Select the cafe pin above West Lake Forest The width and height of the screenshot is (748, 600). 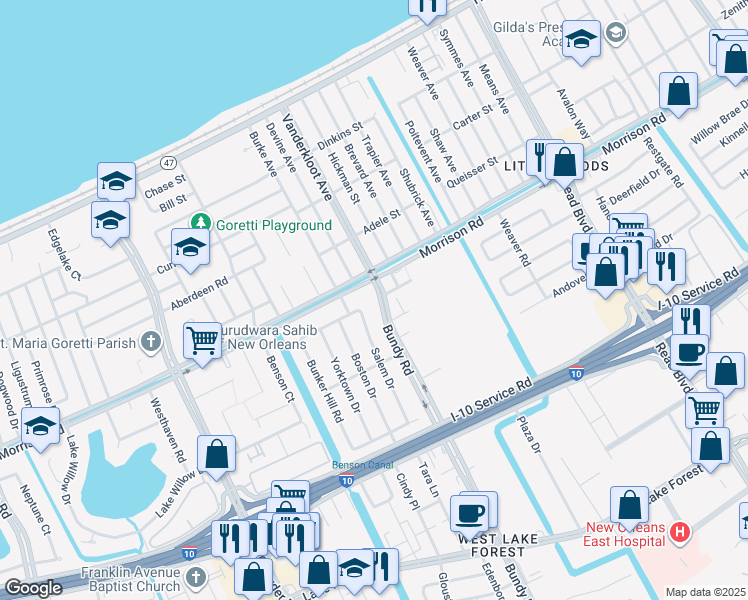(x=469, y=514)
